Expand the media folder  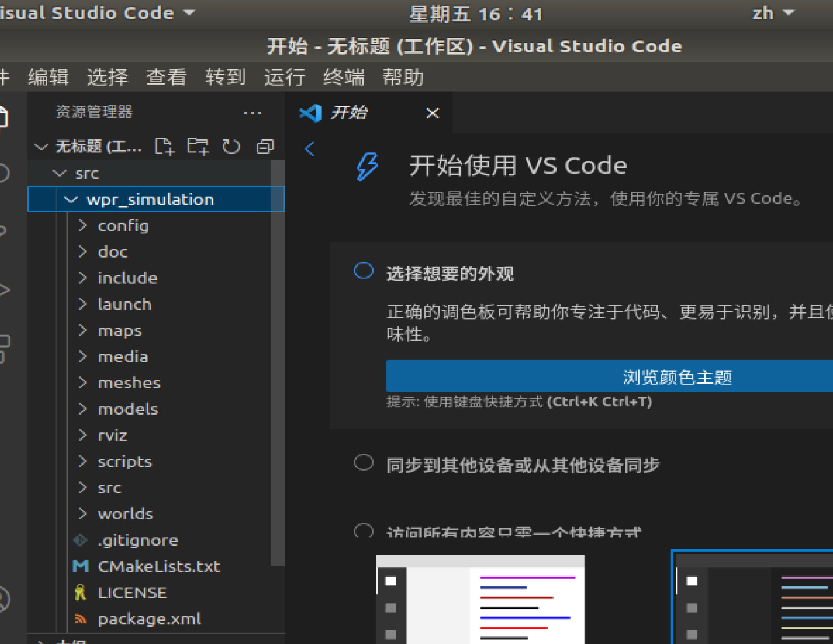point(83,357)
